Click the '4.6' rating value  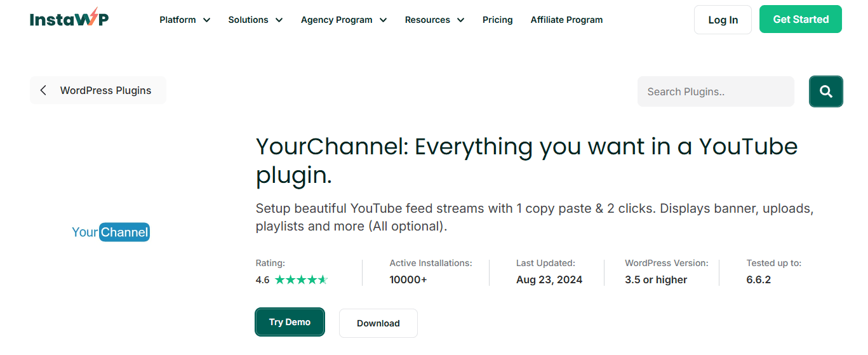click(262, 279)
